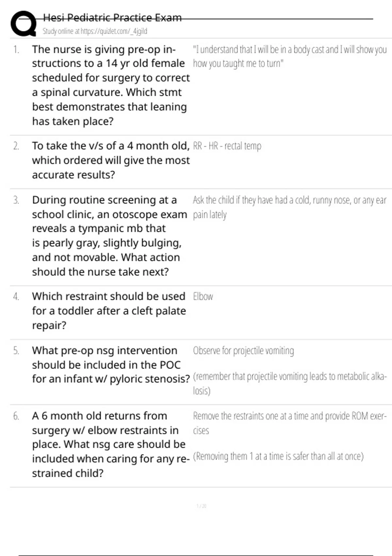The image size is (392, 556).
Task: Select question 5 about pyloric stenosis
Action: 111,365
